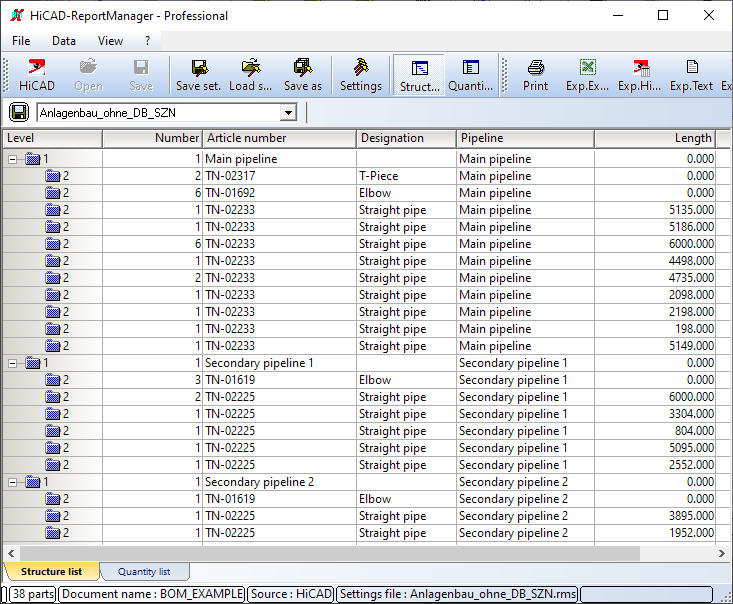Open the Settings hammer icon

pos(360,67)
